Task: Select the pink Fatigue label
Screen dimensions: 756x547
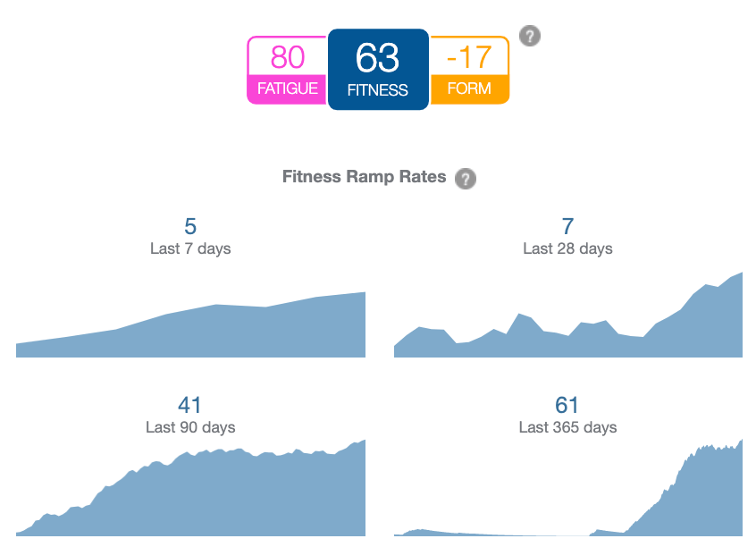Action: tap(288, 88)
